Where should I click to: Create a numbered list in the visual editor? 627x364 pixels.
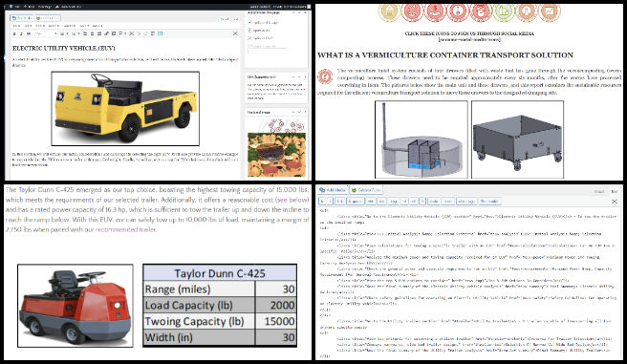click(x=74, y=33)
